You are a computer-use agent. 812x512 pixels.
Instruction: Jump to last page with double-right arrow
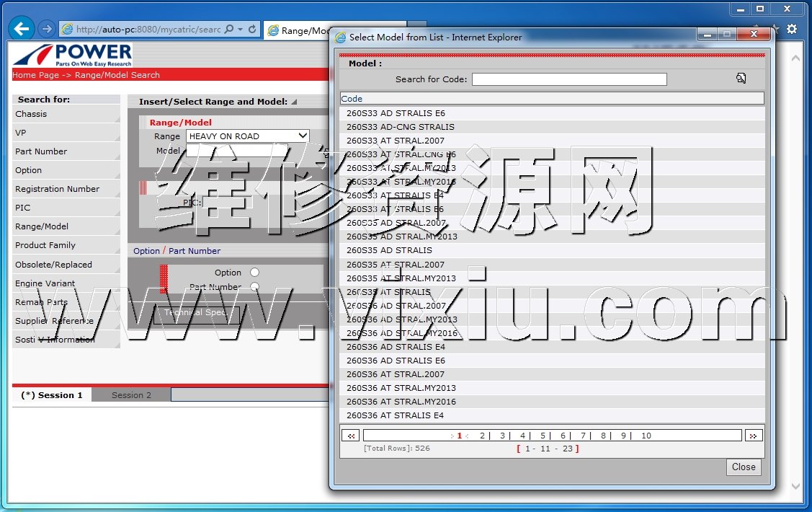point(754,436)
